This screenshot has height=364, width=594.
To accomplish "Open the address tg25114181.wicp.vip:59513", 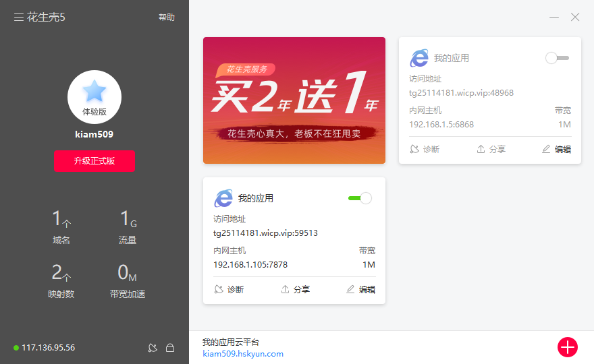I will pos(265,233).
